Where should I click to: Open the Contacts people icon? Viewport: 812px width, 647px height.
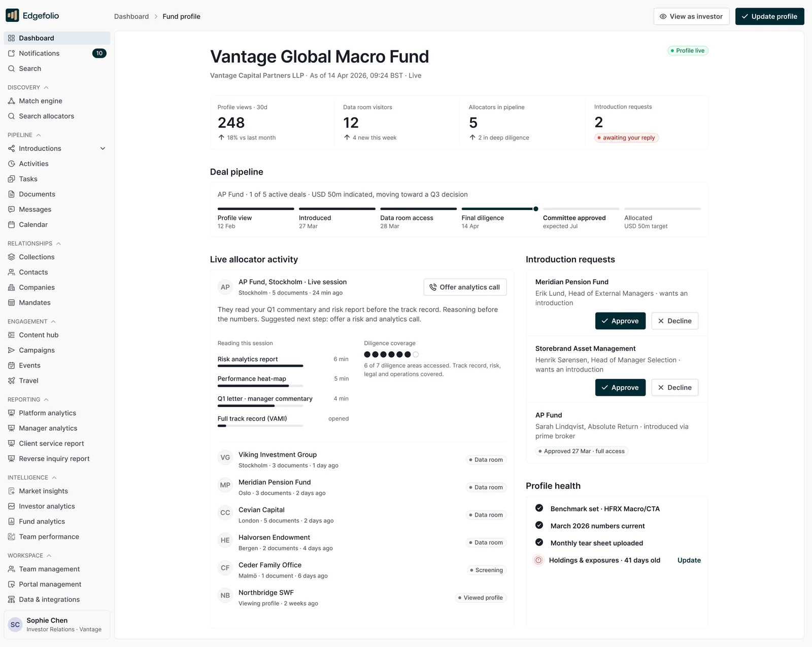point(11,273)
